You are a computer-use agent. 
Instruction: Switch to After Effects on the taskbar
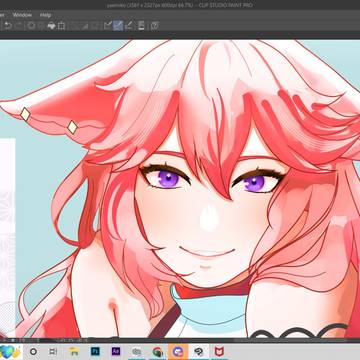(116, 351)
